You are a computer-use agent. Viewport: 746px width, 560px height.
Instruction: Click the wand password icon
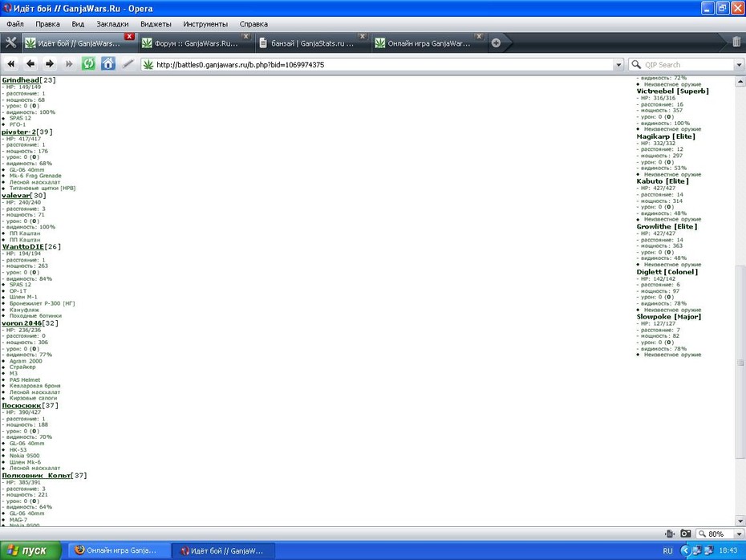(128, 63)
